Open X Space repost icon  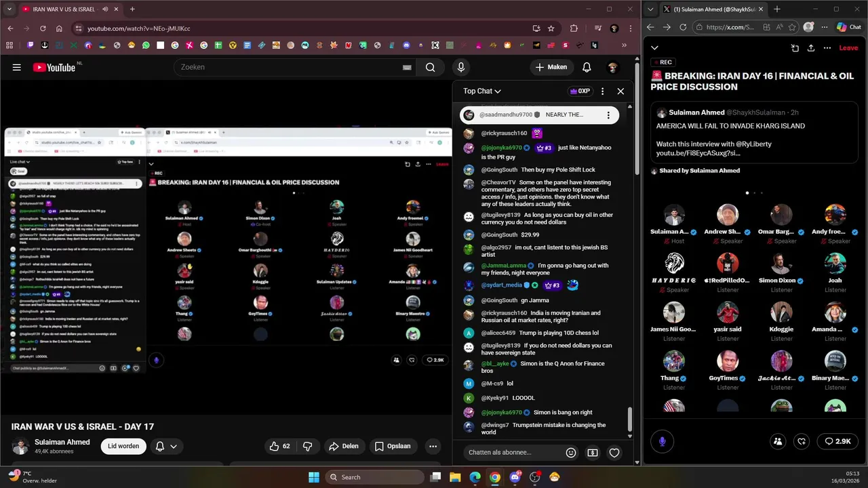[x=802, y=441]
